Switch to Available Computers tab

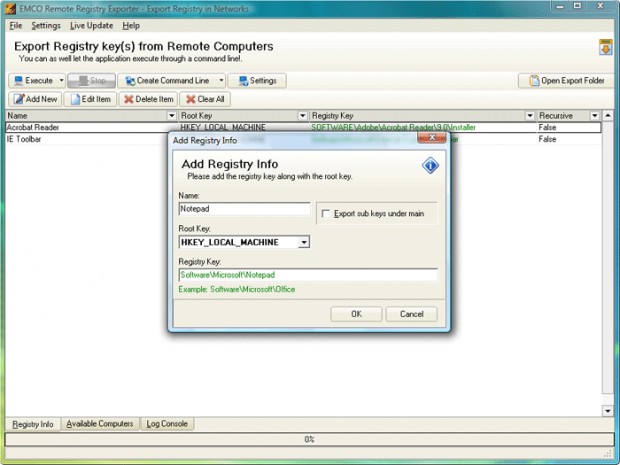point(100,424)
